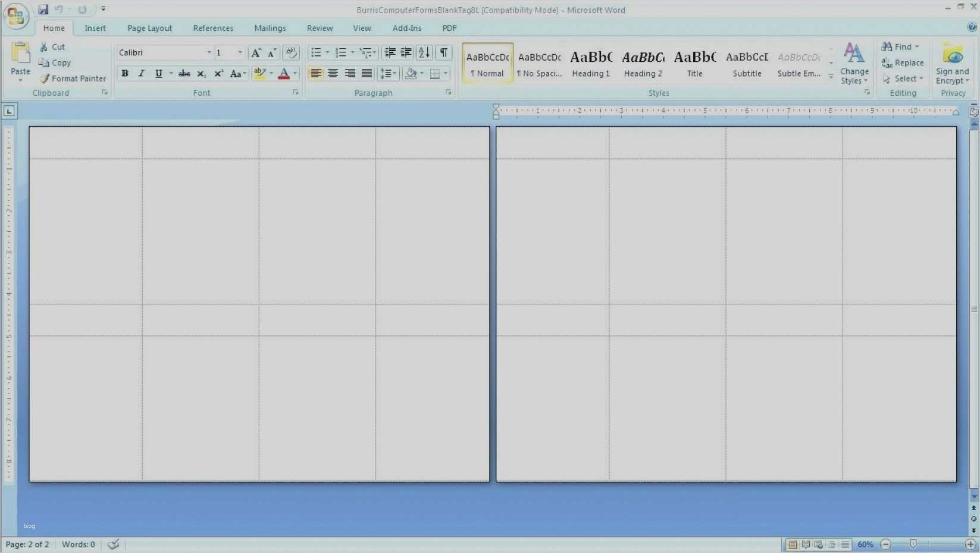Copy the selection
The height and width of the screenshot is (553, 980).
click(55, 62)
